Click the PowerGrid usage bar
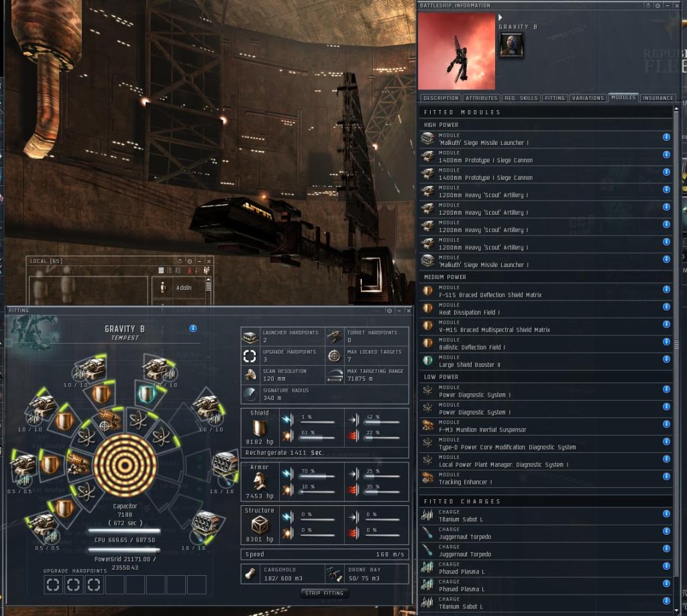This screenshot has height=616, width=687. point(124,550)
